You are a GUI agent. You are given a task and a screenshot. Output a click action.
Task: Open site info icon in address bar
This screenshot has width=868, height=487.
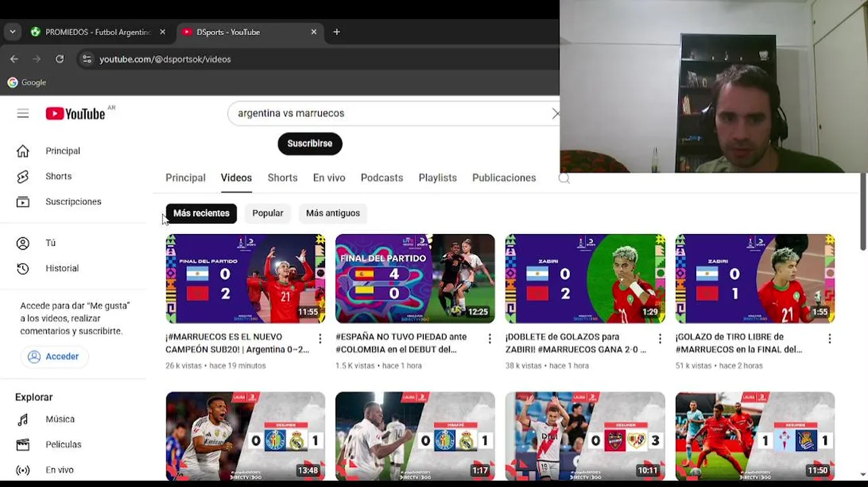(87, 59)
